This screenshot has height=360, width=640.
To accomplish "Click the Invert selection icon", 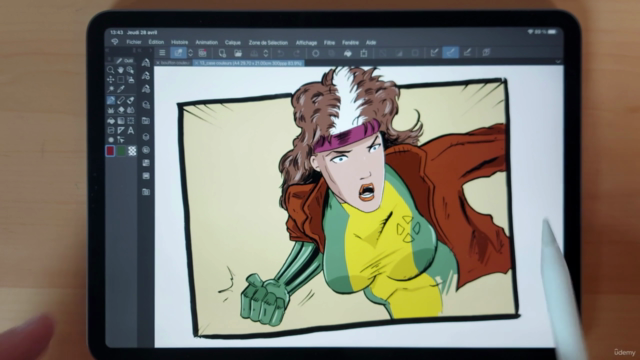I will 399,53.
